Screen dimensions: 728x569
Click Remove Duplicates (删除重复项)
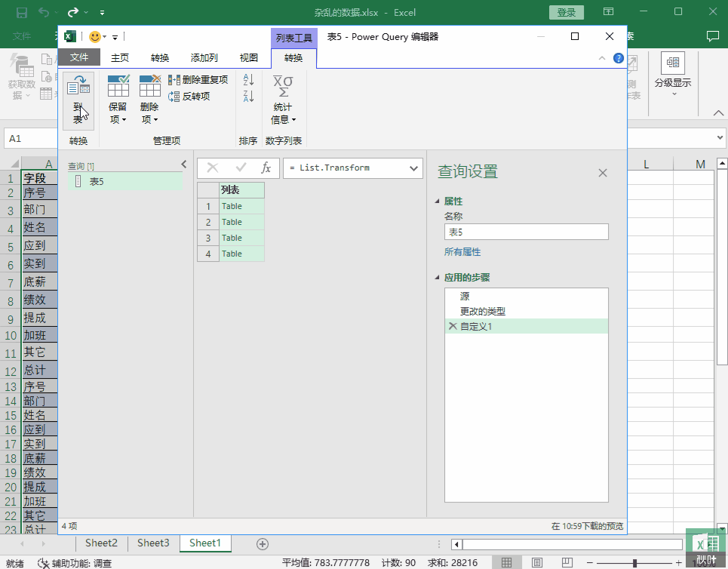click(x=198, y=80)
